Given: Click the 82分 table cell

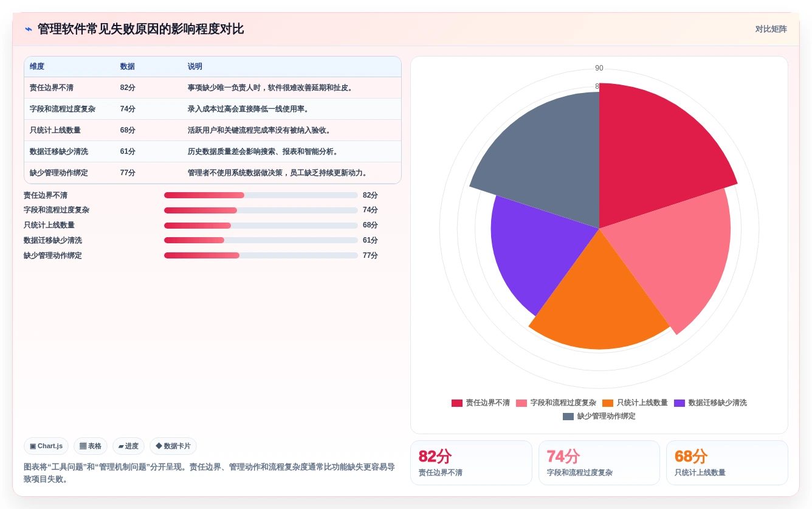Looking at the screenshot, I should tap(128, 88).
